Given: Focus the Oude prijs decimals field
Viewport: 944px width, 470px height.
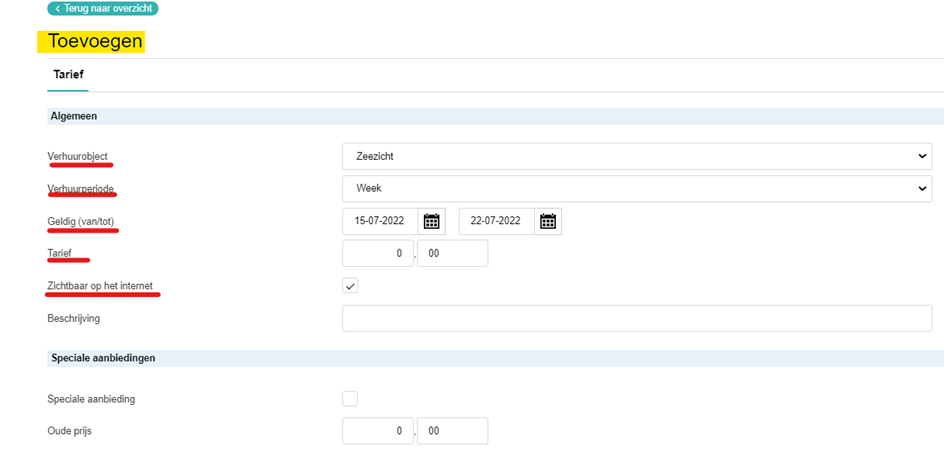Looking at the screenshot, I should (x=452, y=431).
